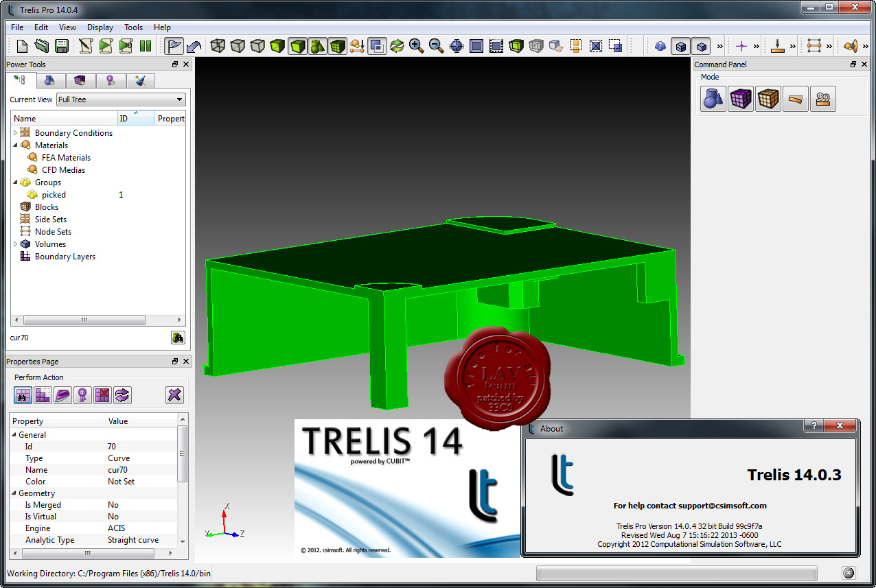Expand the overflow chevron after purple cross icon
Image resolution: width=876 pixels, height=588 pixels.
coord(756,46)
